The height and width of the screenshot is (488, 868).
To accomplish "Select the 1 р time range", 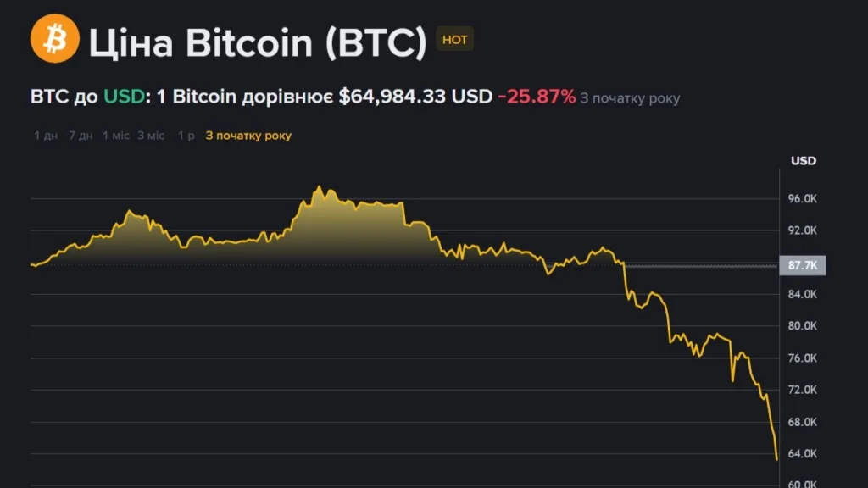I will [186, 136].
